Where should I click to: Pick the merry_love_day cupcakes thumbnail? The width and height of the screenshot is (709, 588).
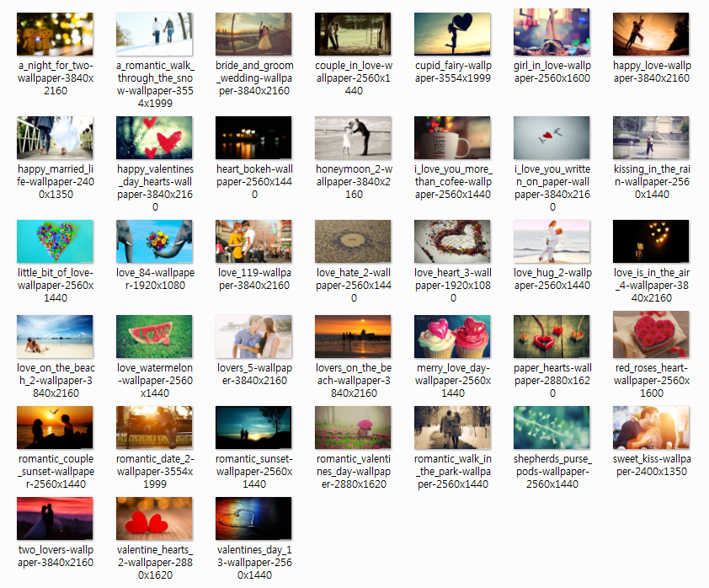click(x=452, y=336)
